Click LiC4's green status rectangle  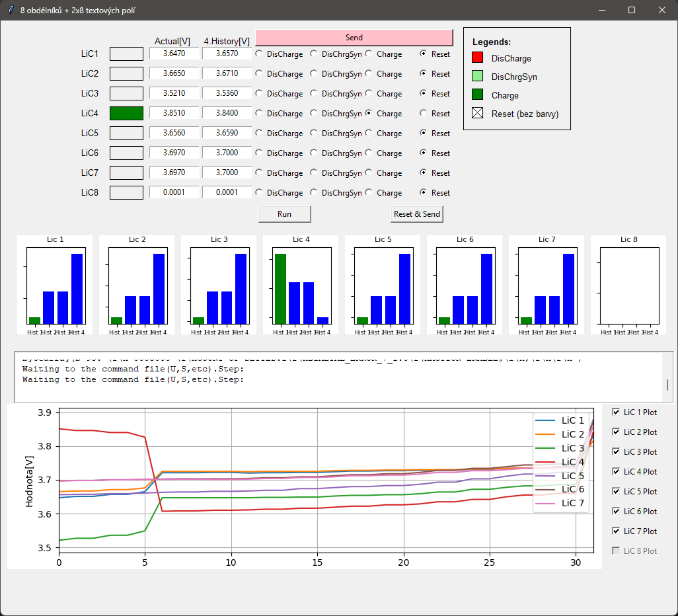click(126, 113)
